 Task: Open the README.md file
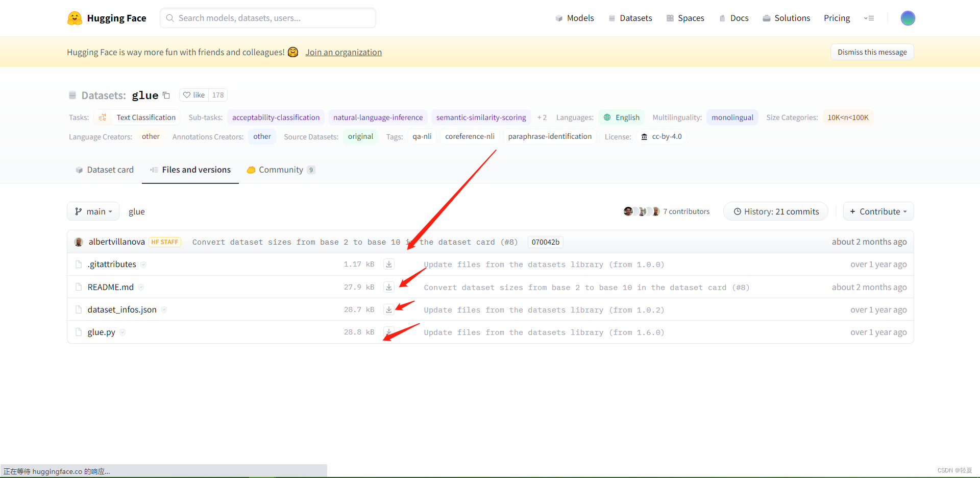(111, 287)
